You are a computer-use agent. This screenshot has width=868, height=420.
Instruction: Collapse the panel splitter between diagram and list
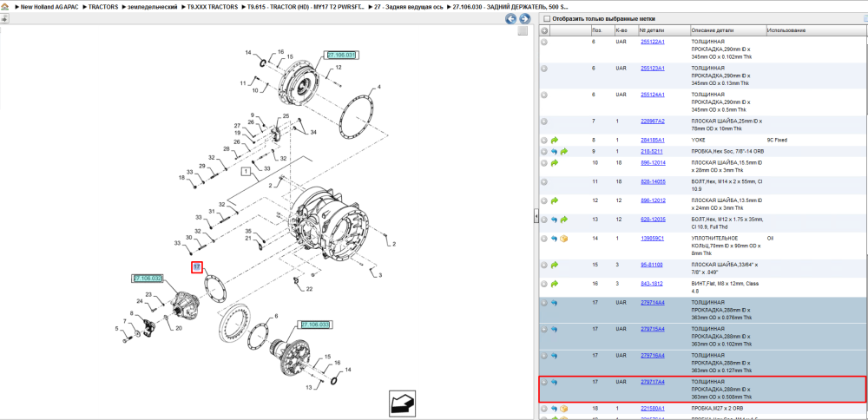536,216
